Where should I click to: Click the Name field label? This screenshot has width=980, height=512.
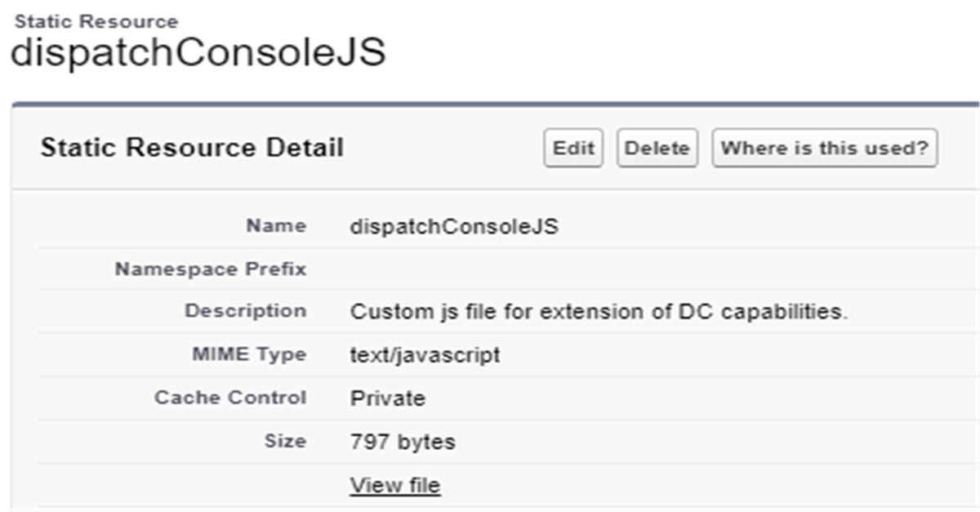[x=276, y=226]
